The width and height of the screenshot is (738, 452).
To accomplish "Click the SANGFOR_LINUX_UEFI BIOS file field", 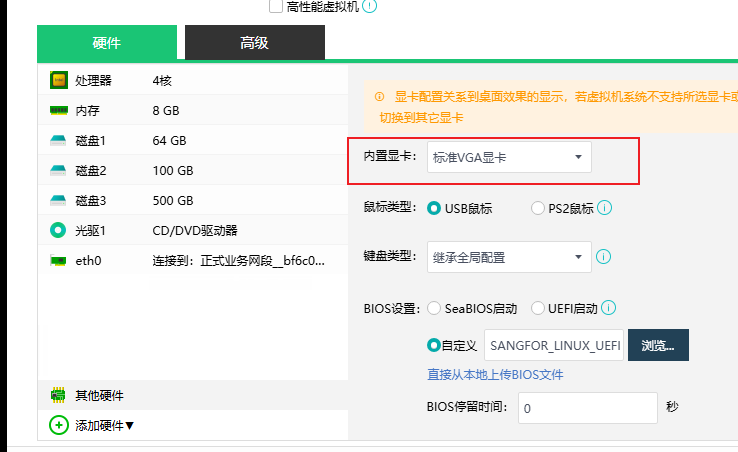I will (x=554, y=345).
